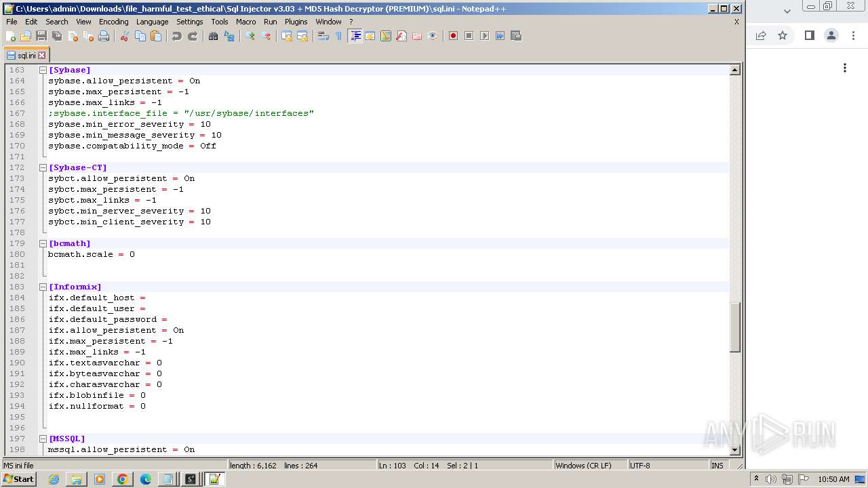Print the document using Print icon
The width and height of the screenshot is (868, 488).
[104, 36]
